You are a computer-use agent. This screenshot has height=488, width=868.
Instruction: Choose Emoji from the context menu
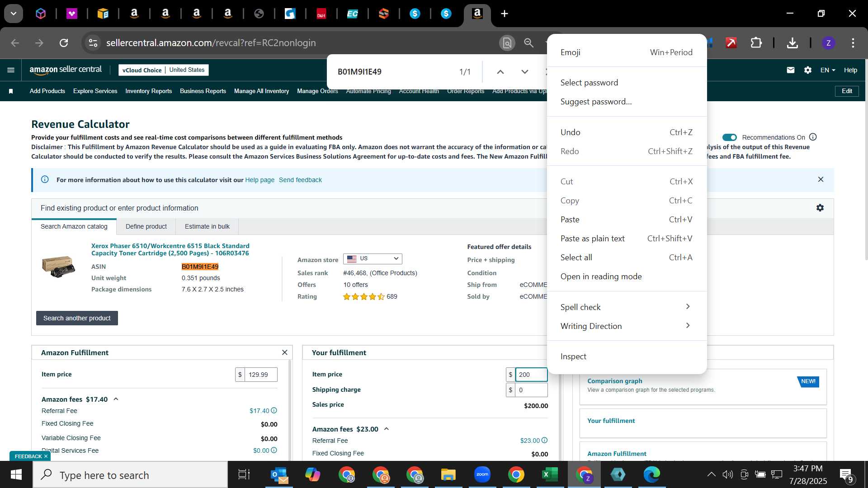coord(627,52)
